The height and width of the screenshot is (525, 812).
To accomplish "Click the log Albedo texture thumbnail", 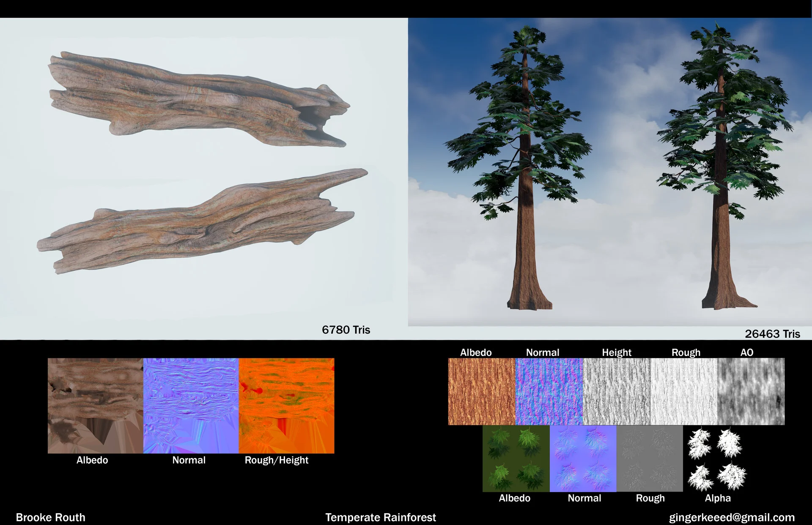I will 95,406.
